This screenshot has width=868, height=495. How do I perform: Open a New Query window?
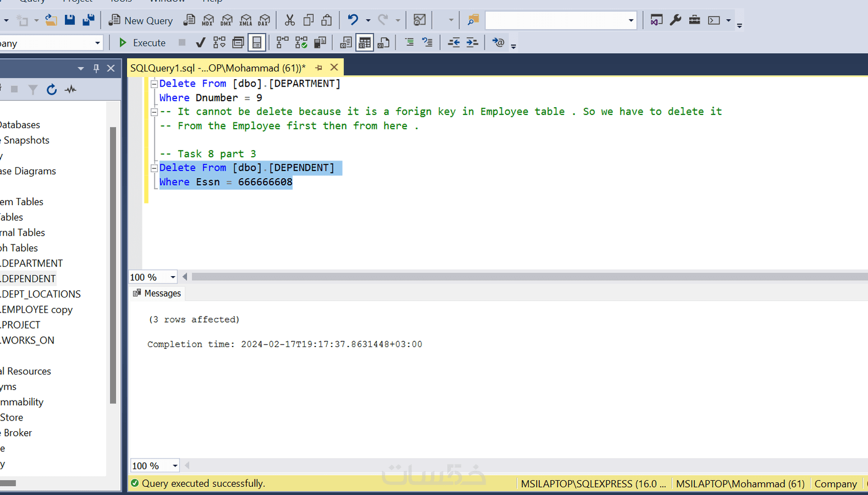click(140, 20)
